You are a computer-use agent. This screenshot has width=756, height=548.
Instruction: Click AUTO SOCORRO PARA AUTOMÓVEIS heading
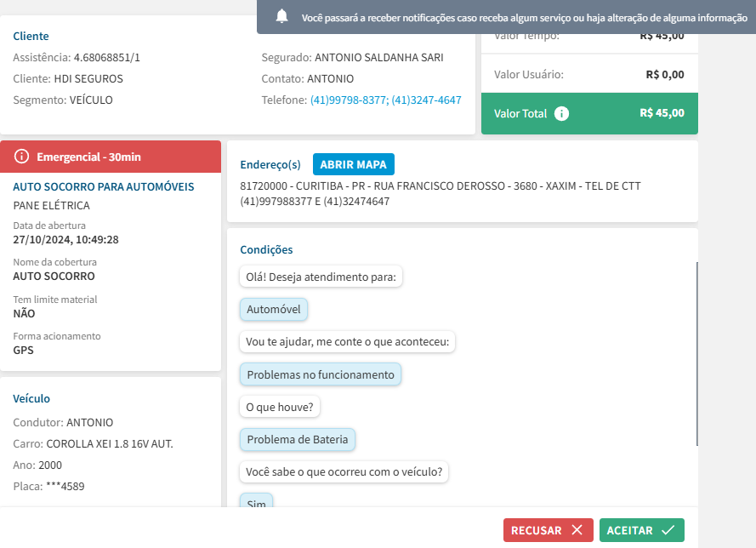104,186
